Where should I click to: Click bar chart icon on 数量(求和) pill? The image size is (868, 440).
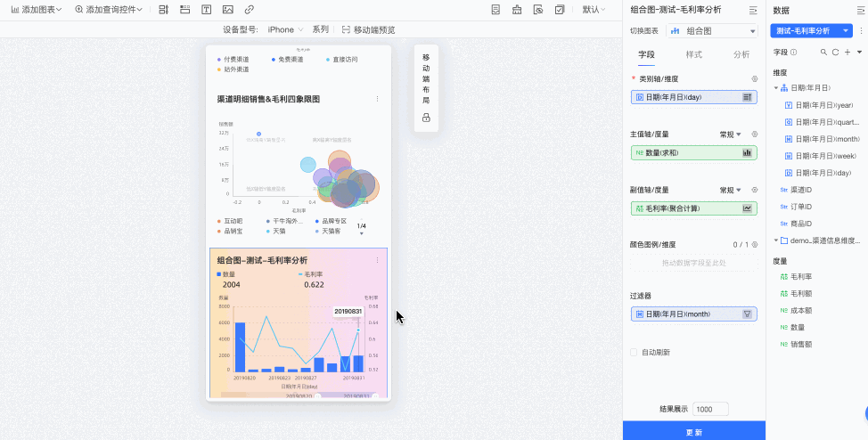click(748, 153)
